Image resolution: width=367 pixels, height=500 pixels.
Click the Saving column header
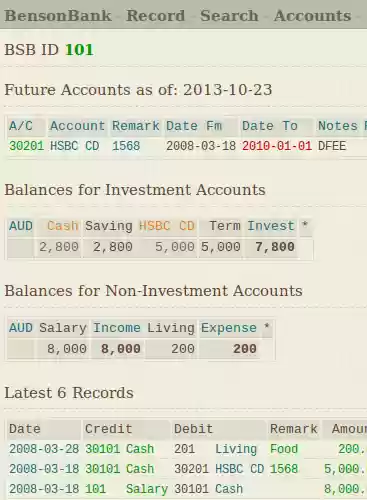(109, 226)
